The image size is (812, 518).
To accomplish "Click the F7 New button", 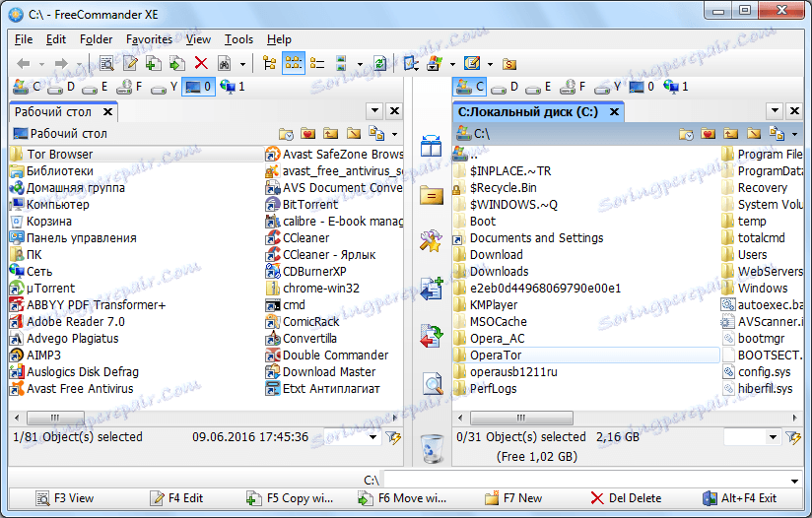I will (x=513, y=498).
